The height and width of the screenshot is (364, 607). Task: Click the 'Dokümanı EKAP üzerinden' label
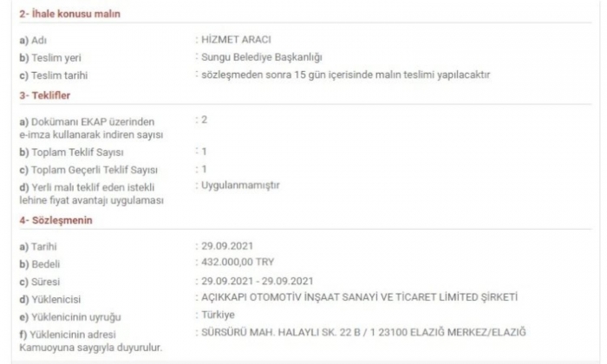(87, 122)
